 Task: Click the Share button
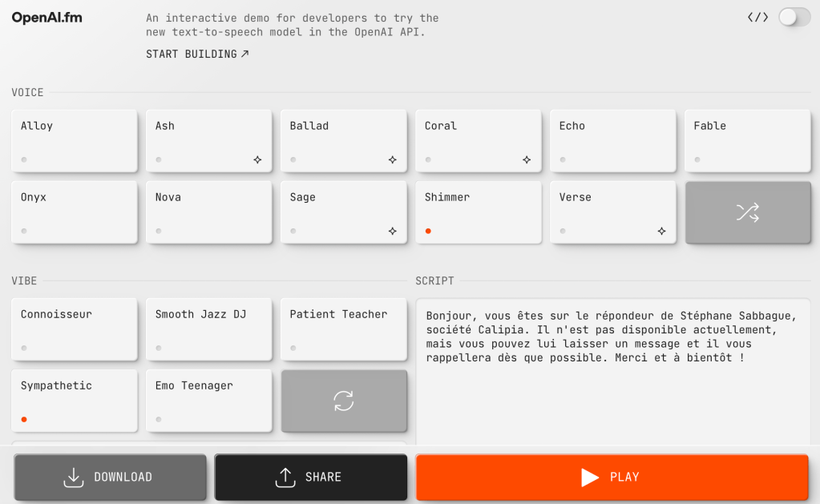pos(310,477)
